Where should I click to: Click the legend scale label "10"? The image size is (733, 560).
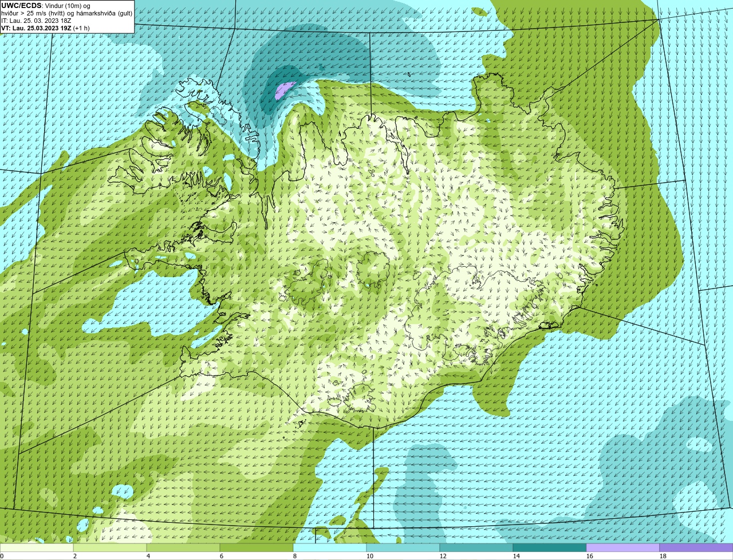pyautogui.click(x=369, y=556)
